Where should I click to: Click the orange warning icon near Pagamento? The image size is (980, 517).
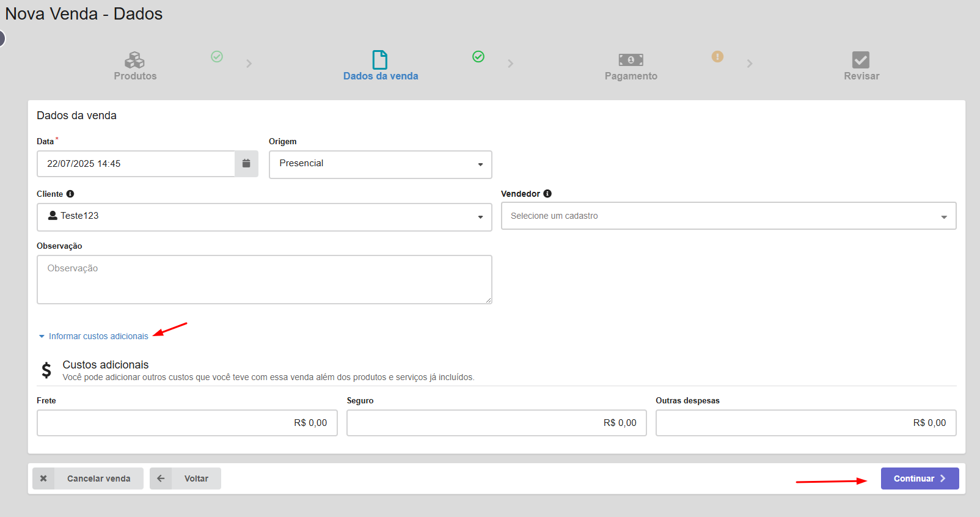click(717, 56)
